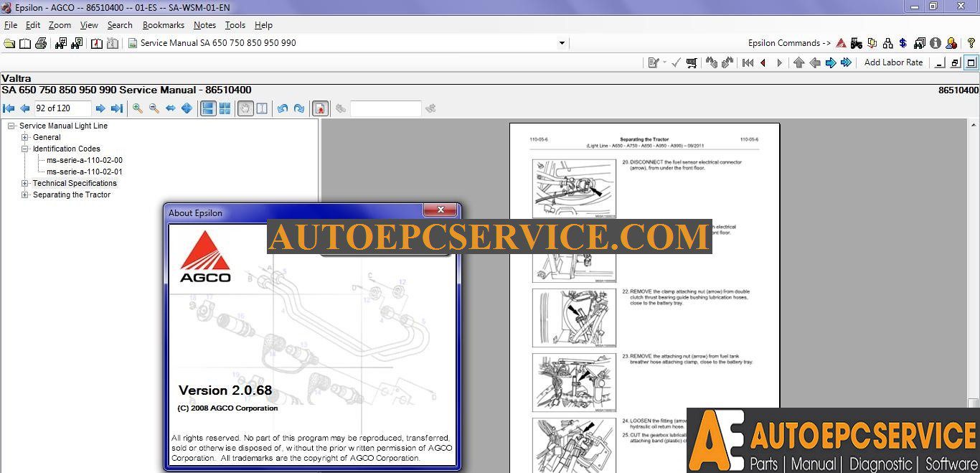Image resolution: width=980 pixels, height=473 pixels.
Task: Click the tractor icon in Epsilon Commands
Action: click(857, 43)
